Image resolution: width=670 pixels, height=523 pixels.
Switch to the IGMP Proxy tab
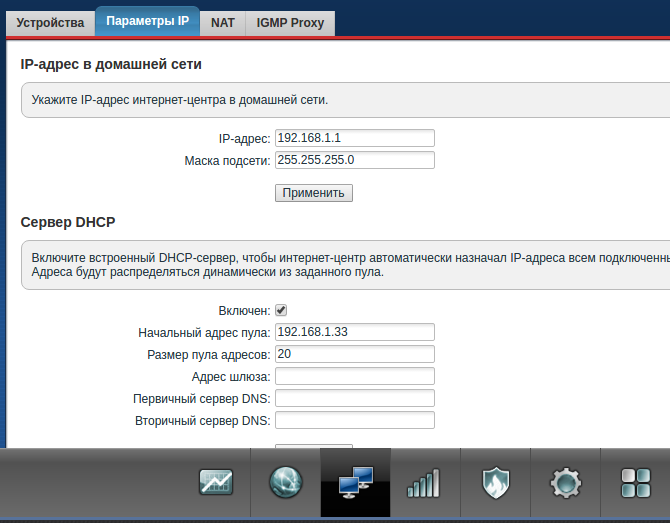click(290, 23)
